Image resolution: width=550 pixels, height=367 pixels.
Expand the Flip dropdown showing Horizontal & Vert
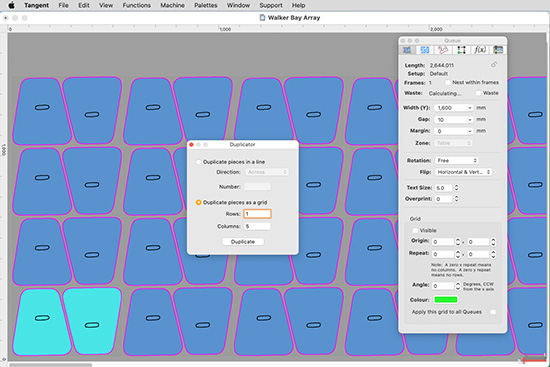pos(463,172)
